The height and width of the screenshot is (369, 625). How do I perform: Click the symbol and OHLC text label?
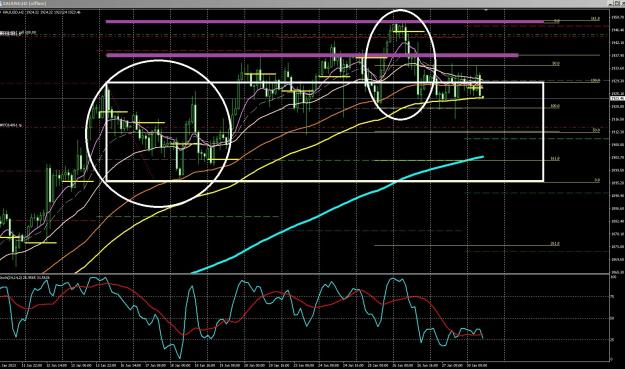(41, 12)
